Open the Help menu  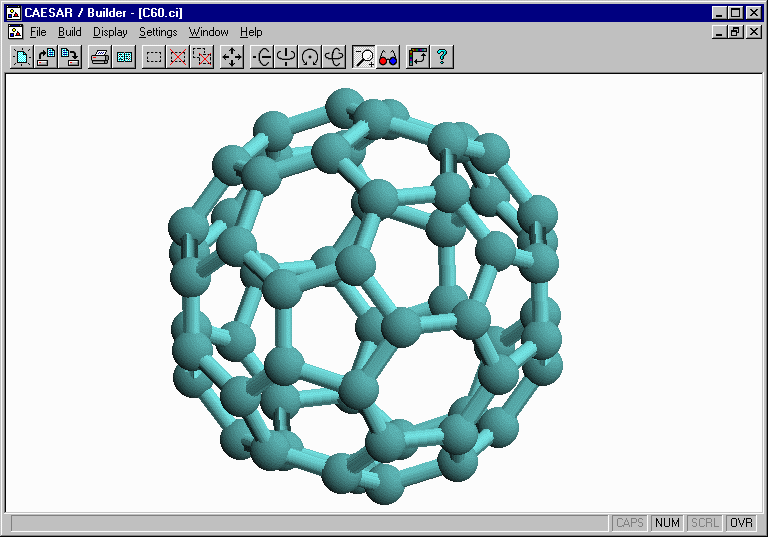coord(251,32)
